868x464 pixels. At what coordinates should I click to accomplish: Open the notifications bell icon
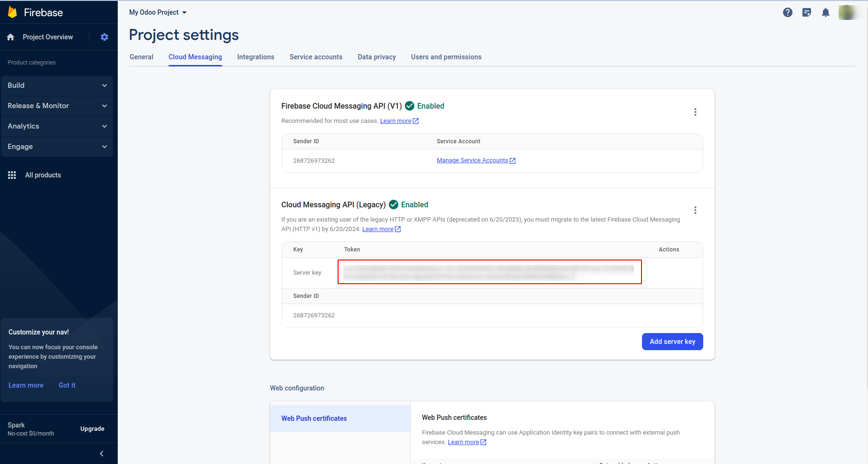point(825,12)
